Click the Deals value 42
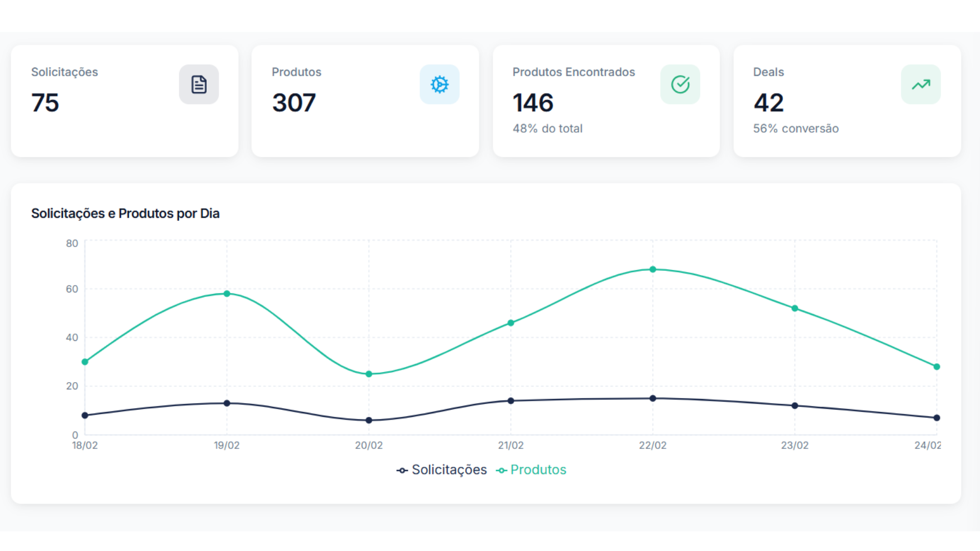Screen dimensions: 980x551 (x=769, y=103)
